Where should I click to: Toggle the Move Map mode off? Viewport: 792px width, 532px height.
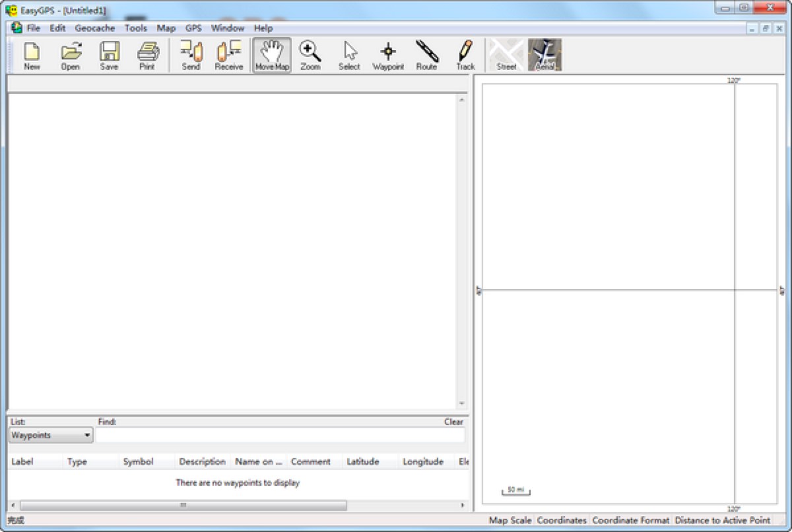[271, 54]
